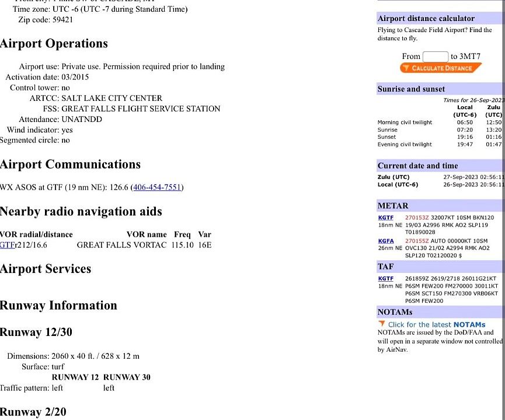505x420 pixels.
Task: Click the orange funnel icon on Calculate Distance
Action: coord(406,68)
